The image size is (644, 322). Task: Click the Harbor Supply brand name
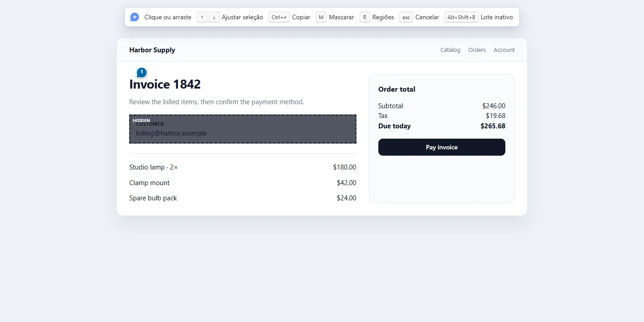pos(152,50)
